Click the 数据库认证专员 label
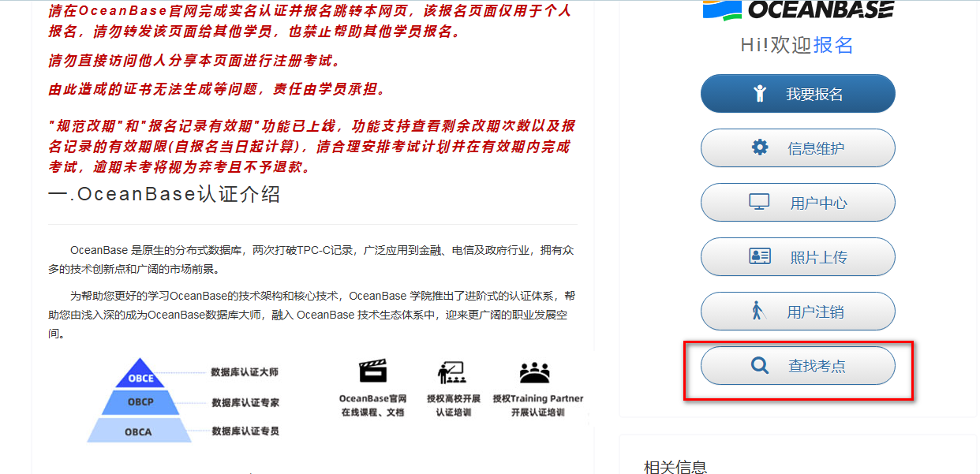 point(245,431)
